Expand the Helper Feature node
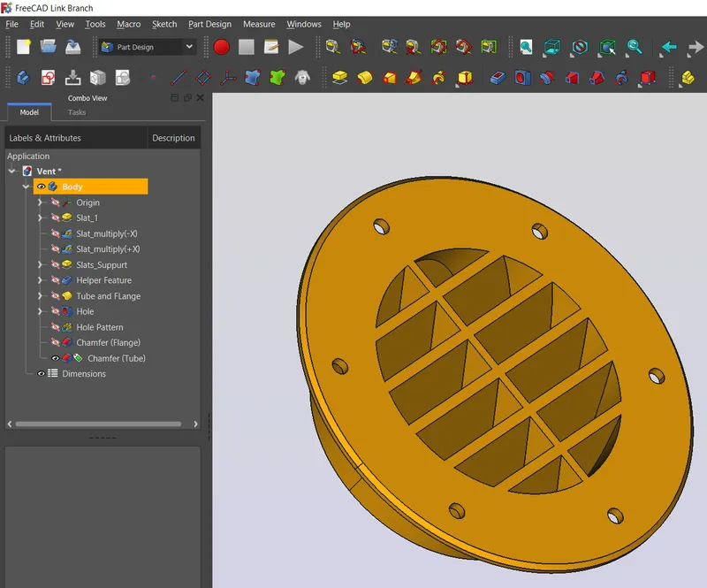Screen dimensions: 707x588 40,280
